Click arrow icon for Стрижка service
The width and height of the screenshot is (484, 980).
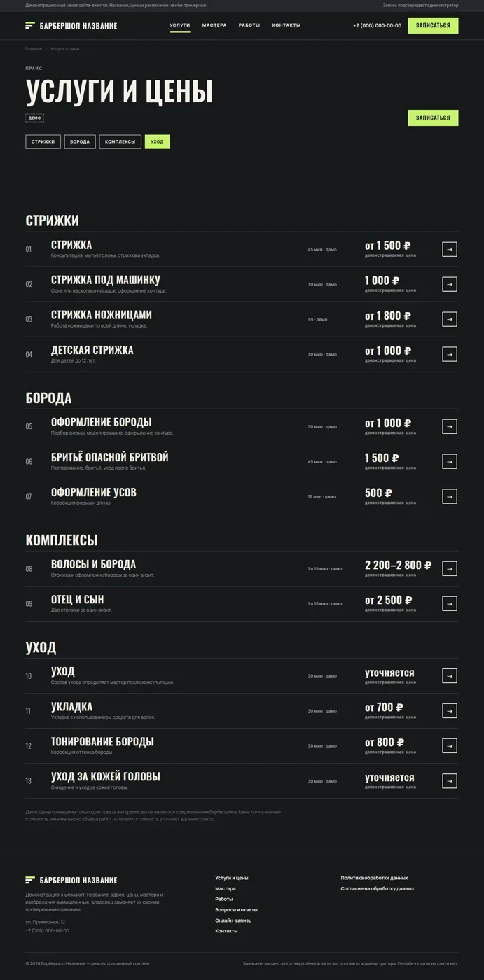(450, 249)
